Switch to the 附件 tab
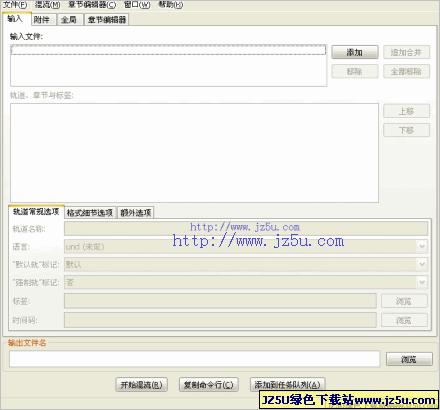Viewport: 440px width, 410px height. pos(43,20)
